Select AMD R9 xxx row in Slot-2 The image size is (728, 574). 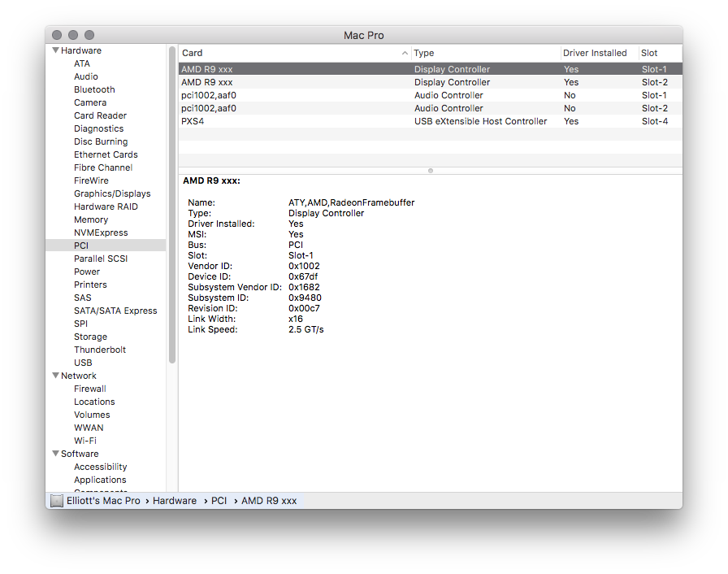point(431,82)
